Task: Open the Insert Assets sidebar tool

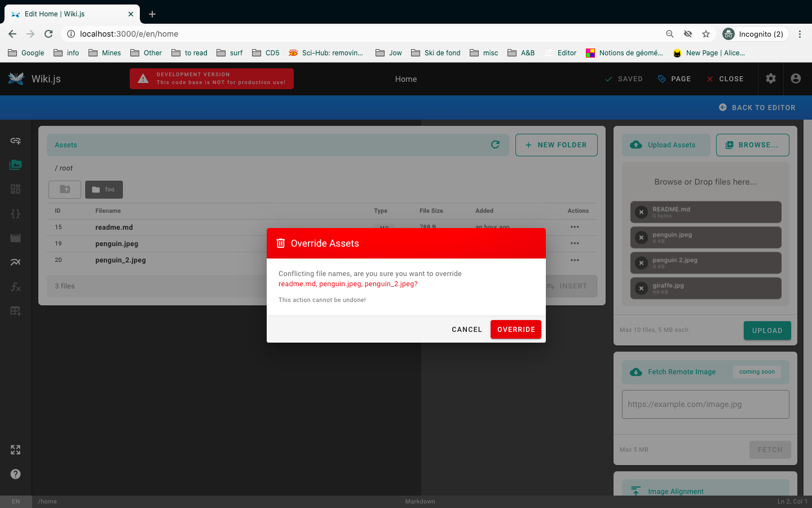Action: (x=16, y=165)
